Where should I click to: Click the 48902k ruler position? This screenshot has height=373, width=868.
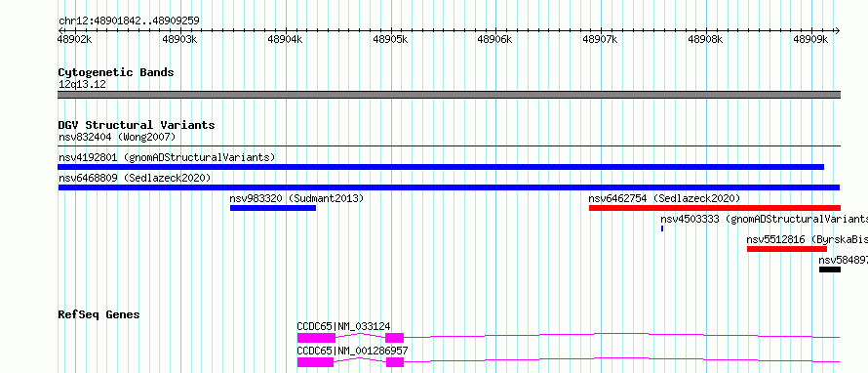point(74,39)
